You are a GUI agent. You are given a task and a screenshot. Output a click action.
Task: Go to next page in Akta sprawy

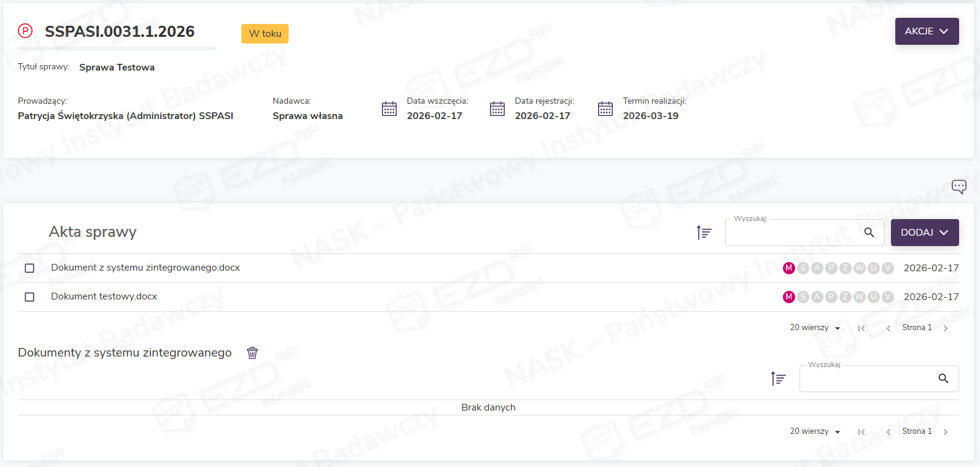[x=946, y=328]
